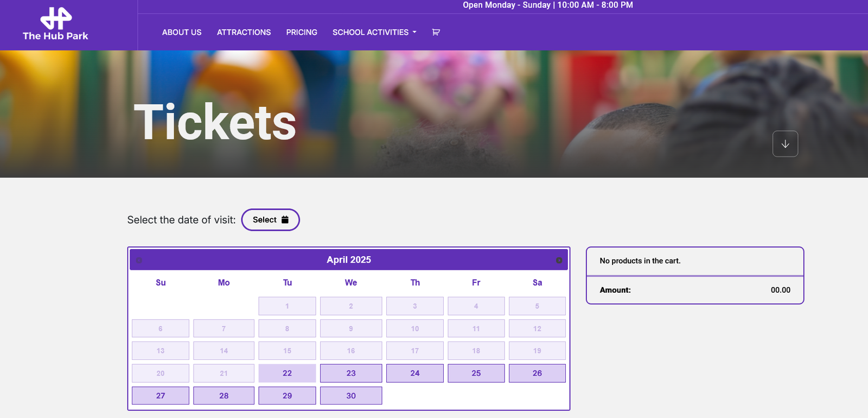Image resolution: width=868 pixels, height=418 pixels.
Task: Click the 'Th' weekday header
Action: point(415,283)
